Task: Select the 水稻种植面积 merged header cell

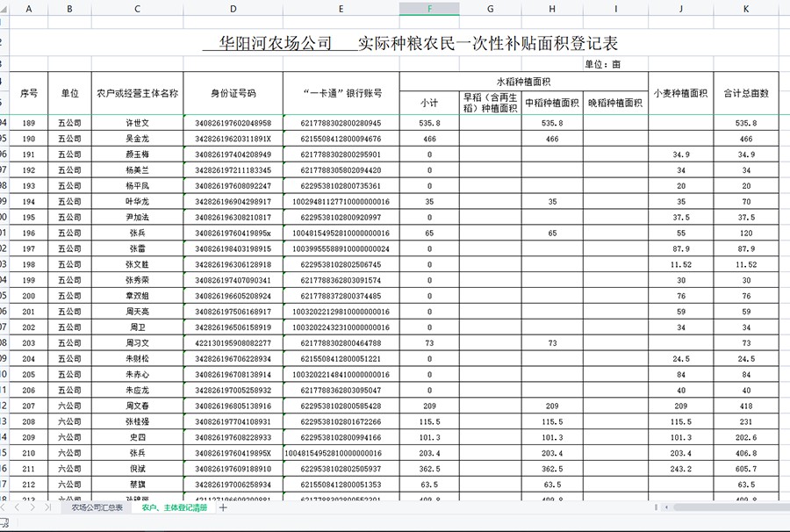Action: point(523,81)
